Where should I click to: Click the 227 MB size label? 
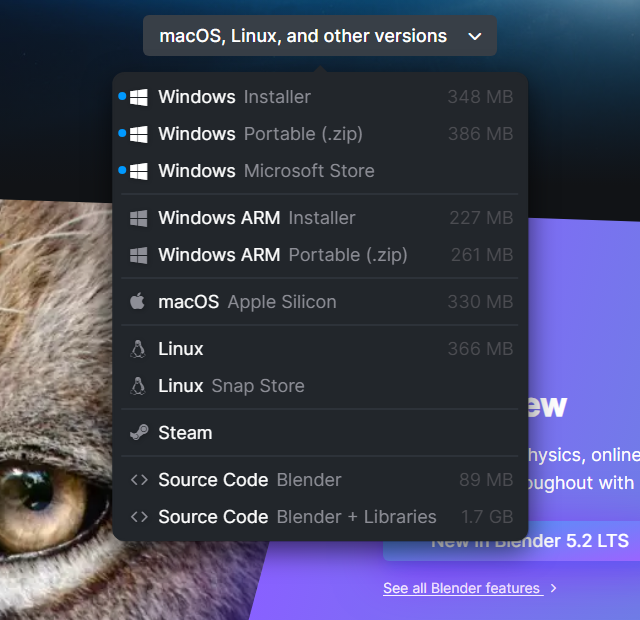pyautogui.click(x=481, y=218)
